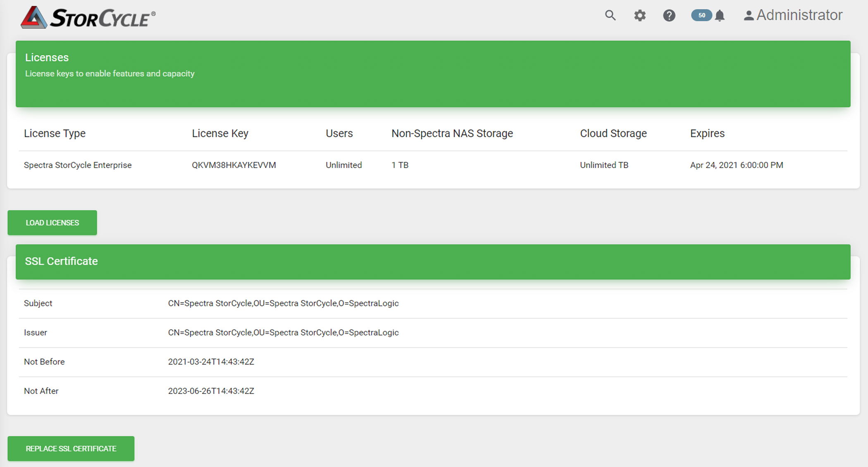Open the Administrator user menu
Image resolution: width=868 pixels, height=467 pixels.
click(x=793, y=15)
